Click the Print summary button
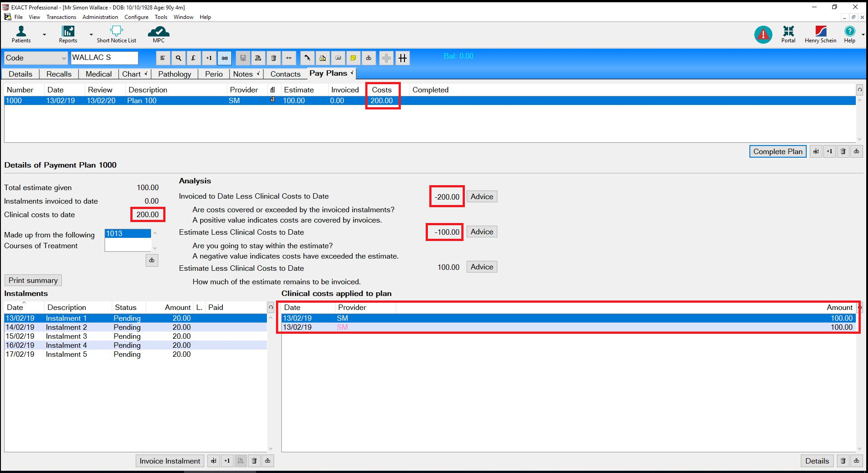The image size is (868, 473). tap(32, 280)
